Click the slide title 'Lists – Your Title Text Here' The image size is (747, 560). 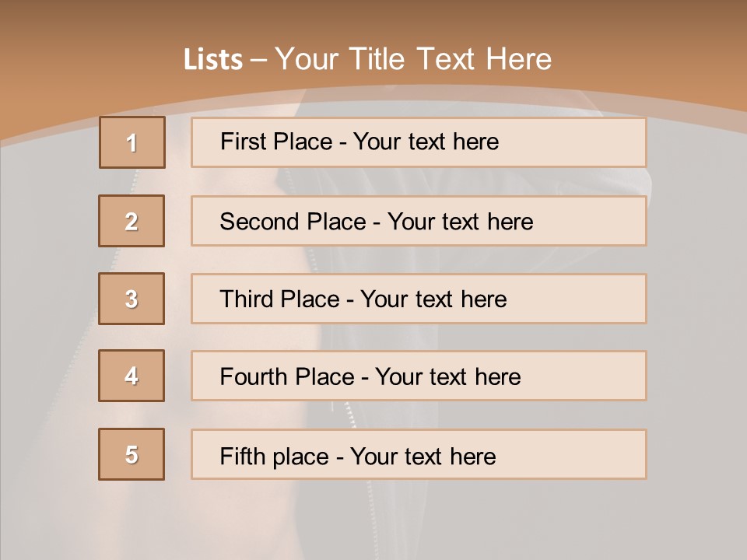click(x=367, y=59)
